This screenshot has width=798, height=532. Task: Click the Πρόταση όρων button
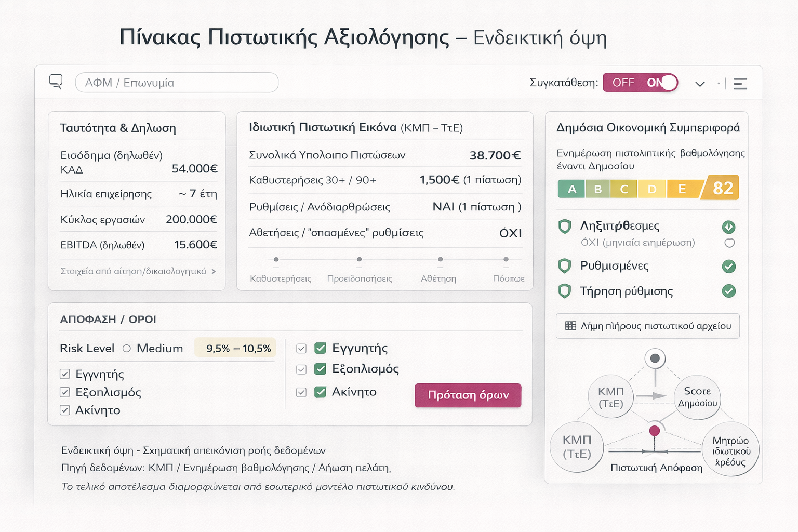click(468, 395)
